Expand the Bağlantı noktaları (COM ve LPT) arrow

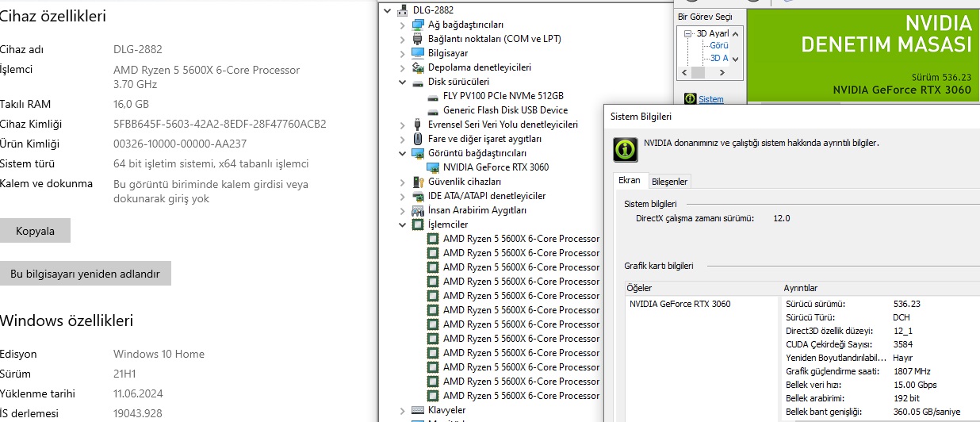point(403,39)
